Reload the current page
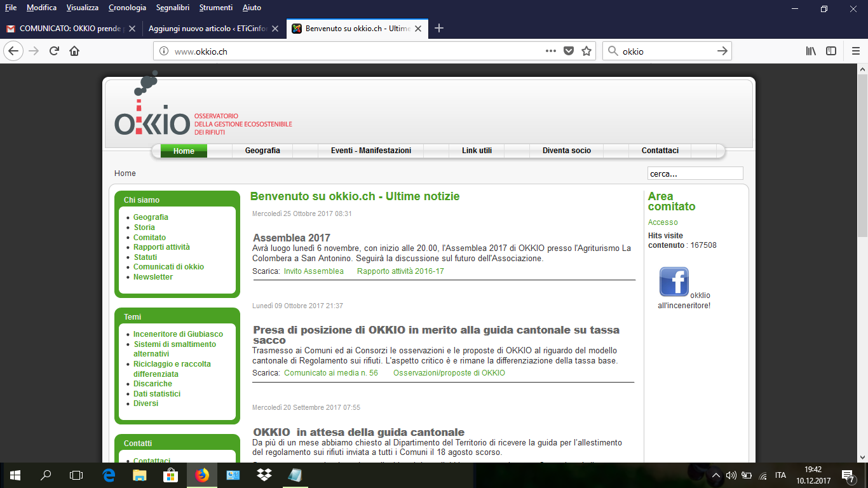Image resolution: width=868 pixels, height=488 pixels. click(x=54, y=51)
